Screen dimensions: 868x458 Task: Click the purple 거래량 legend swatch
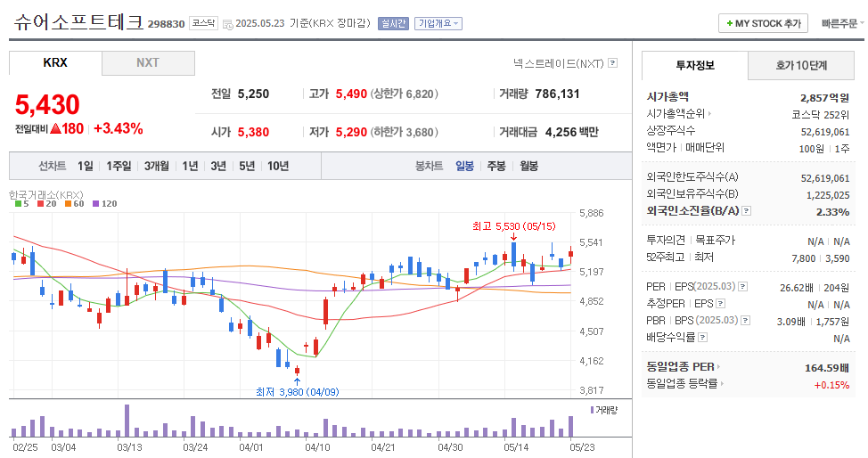593,410
